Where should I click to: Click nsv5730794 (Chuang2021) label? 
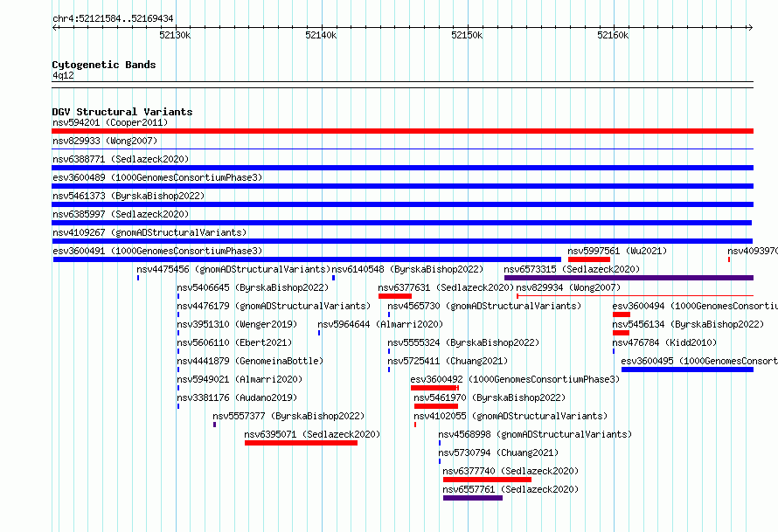[498, 453]
